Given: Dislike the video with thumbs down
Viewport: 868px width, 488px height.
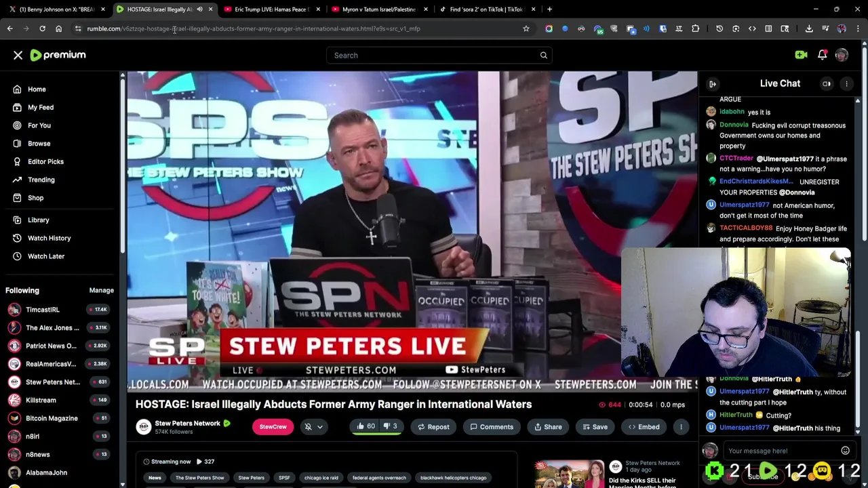Looking at the screenshot, I should tap(391, 427).
